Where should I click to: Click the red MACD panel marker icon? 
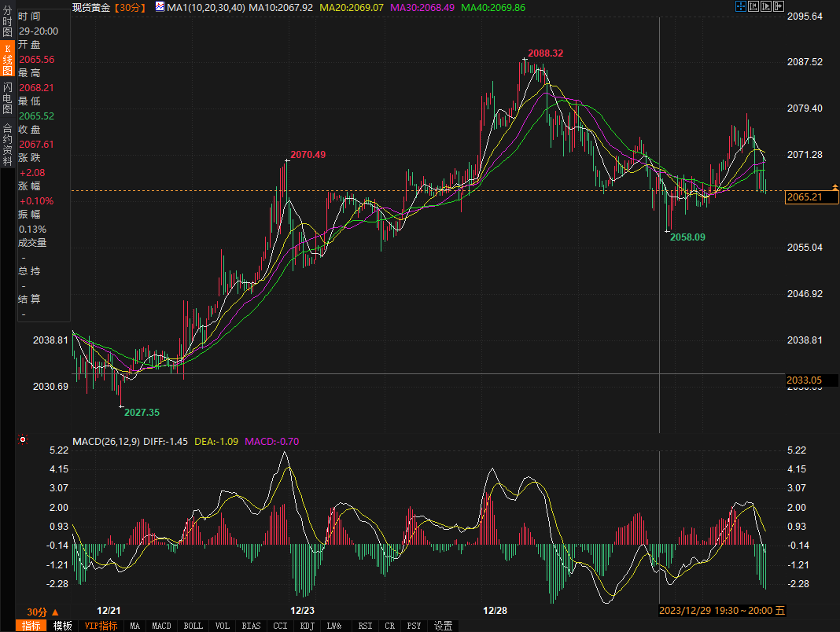[x=23, y=440]
